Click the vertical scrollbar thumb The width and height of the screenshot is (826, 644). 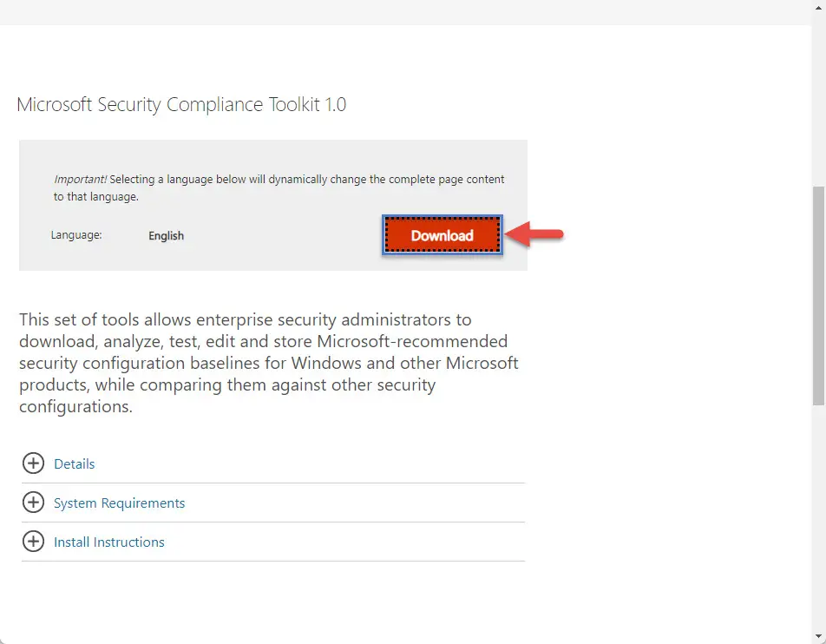(x=818, y=295)
